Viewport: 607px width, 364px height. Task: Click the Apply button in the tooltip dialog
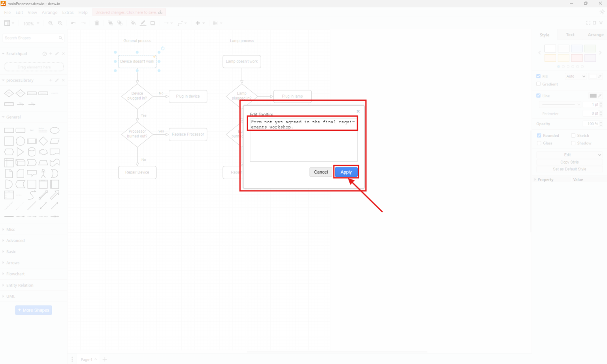click(x=346, y=172)
